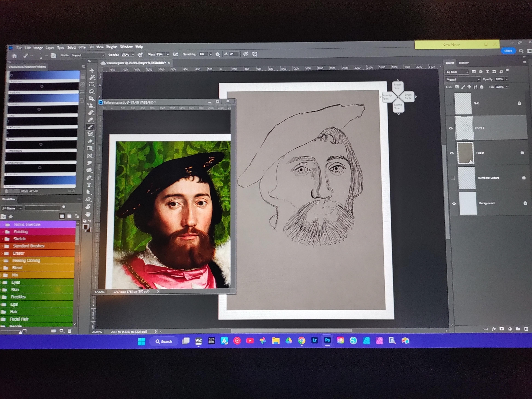
Task: Add a layer mask icon
Action: pyautogui.click(x=502, y=329)
